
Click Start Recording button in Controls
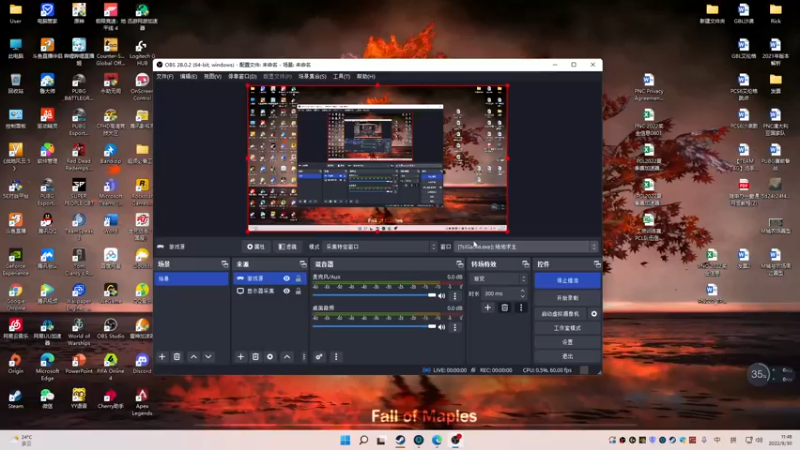[567, 297]
